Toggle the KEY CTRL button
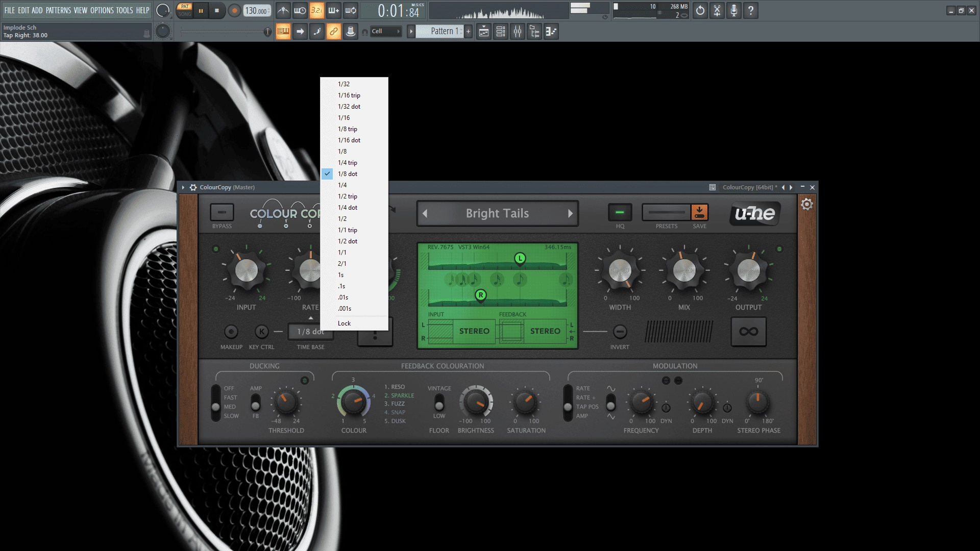The image size is (980, 551). click(x=262, y=332)
